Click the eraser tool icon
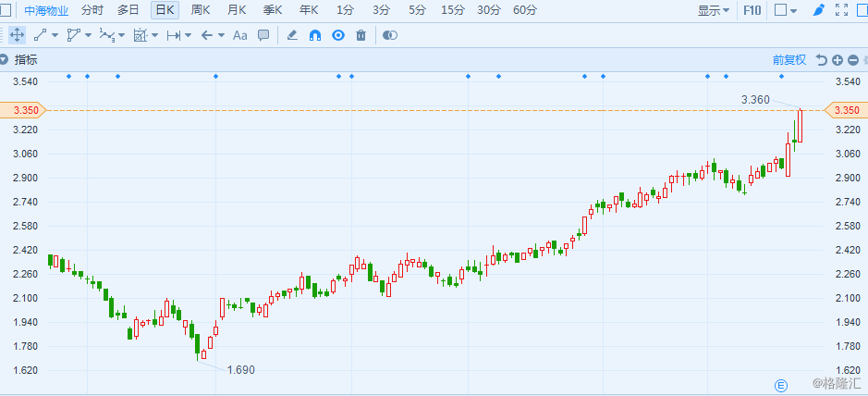 (x=292, y=35)
